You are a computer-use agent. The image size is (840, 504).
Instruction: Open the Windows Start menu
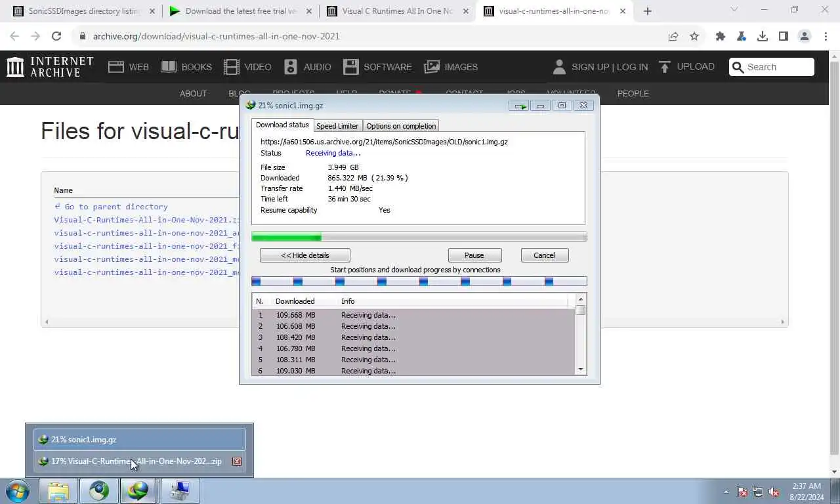tap(18, 491)
